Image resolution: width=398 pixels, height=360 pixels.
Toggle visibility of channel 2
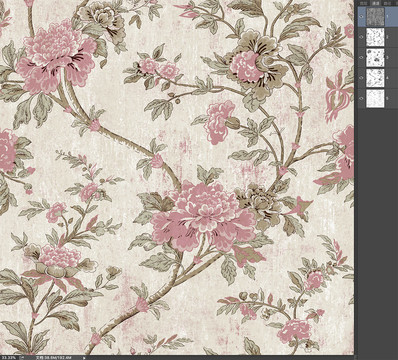pos(361,37)
